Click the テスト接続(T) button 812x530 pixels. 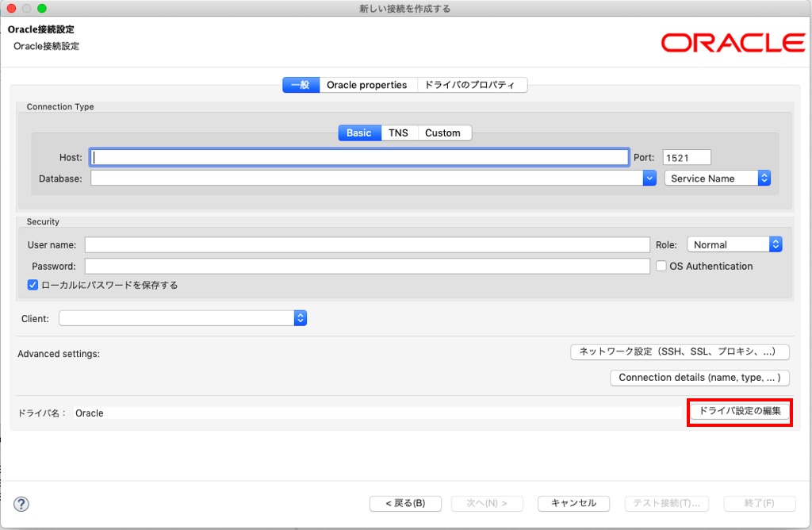point(666,503)
